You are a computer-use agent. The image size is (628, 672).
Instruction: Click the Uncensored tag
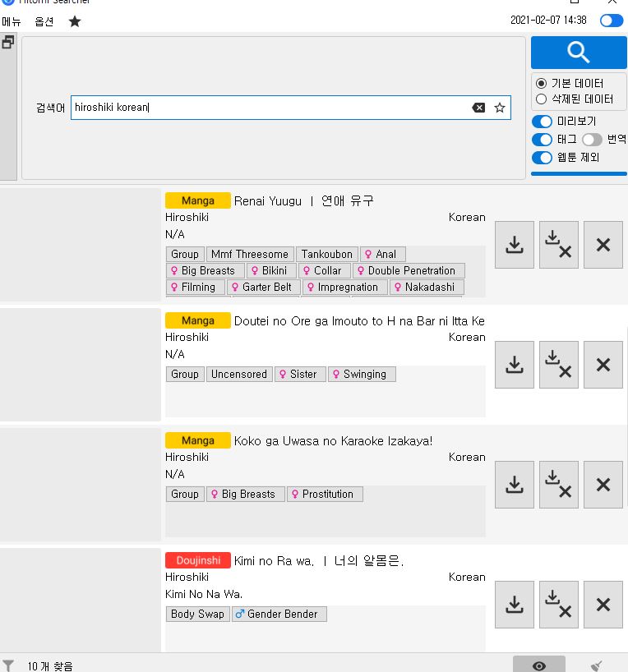239,374
